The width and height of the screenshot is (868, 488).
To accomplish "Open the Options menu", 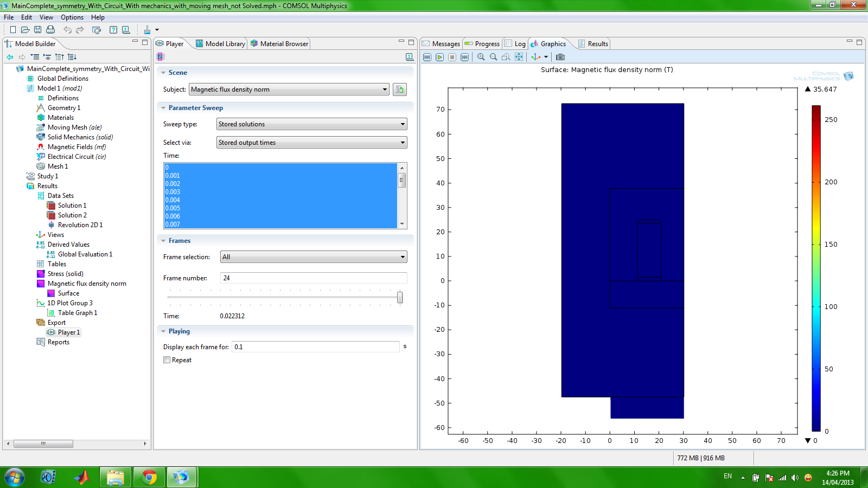I will click(x=72, y=17).
